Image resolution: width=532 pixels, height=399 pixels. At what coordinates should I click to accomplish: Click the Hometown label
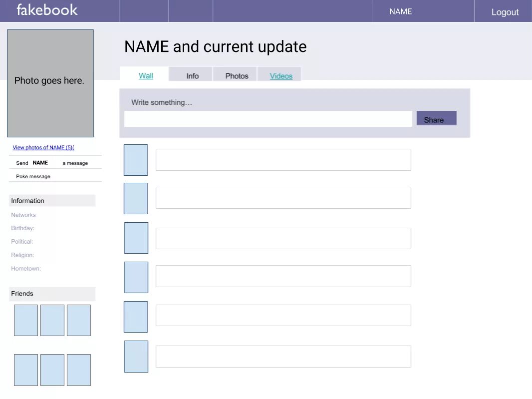(26, 269)
